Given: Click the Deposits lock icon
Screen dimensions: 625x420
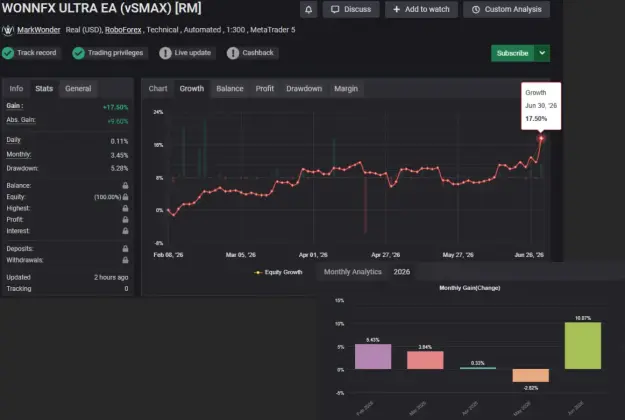Looking at the screenshot, I should pos(125,248).
